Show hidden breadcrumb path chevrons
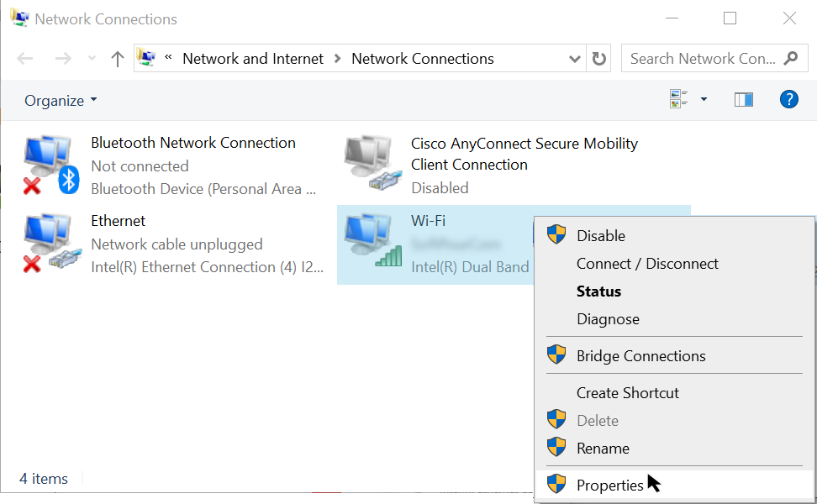Screen dimensions: 817x504 168,58
